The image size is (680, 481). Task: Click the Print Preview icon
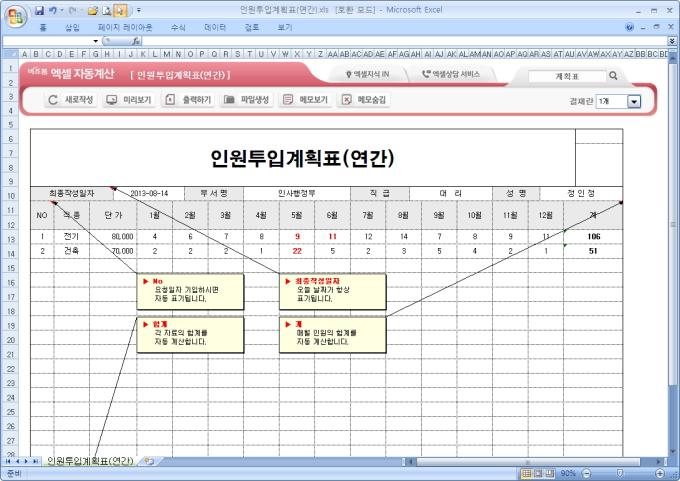[107, 10]
